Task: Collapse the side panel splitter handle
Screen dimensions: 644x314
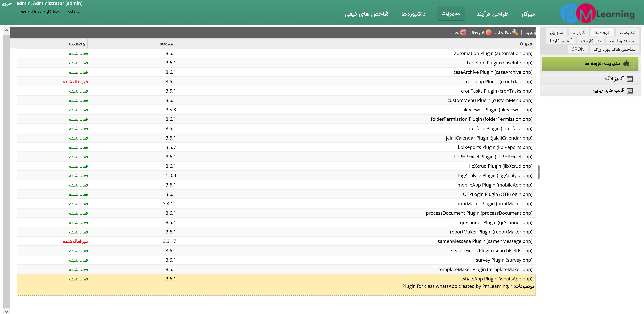Action: [x=539, y=172]
